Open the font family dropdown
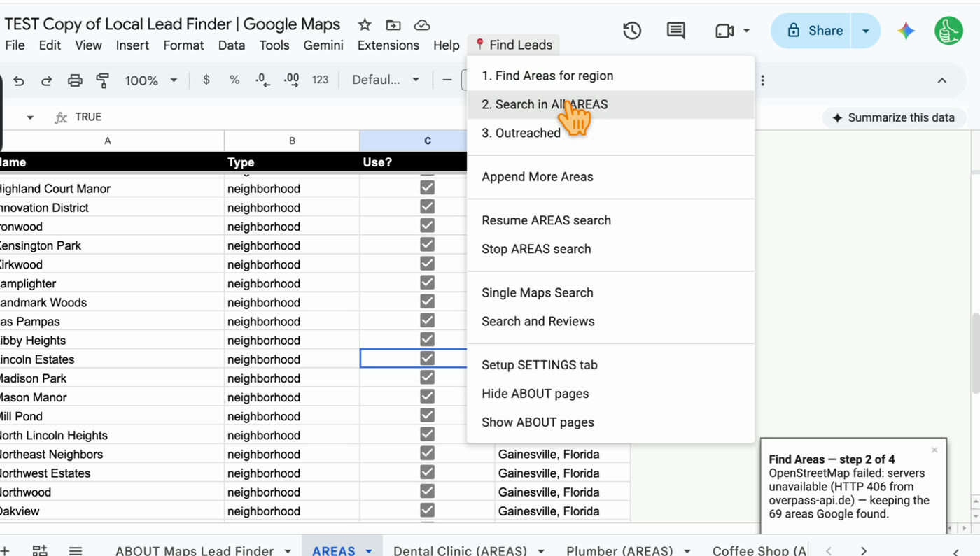The height and width of the screenshot is (556, 980). 386,80
